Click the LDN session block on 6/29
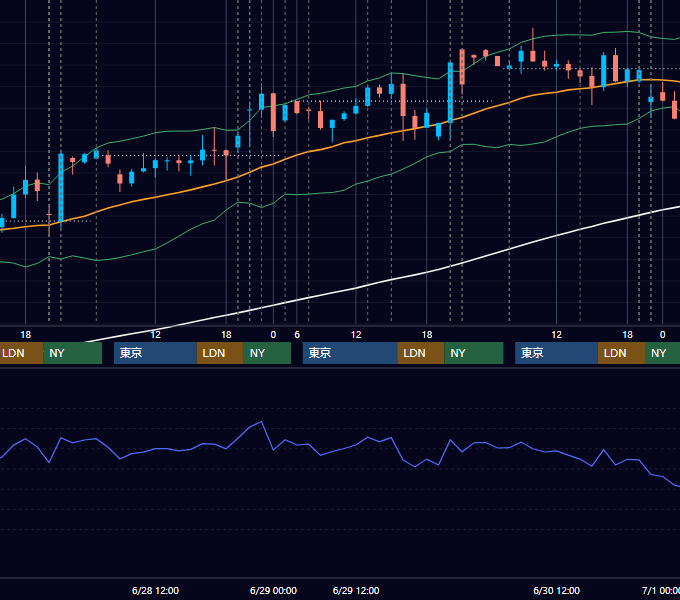The height and width of the screenshot is (600, 680). (421, 353)
